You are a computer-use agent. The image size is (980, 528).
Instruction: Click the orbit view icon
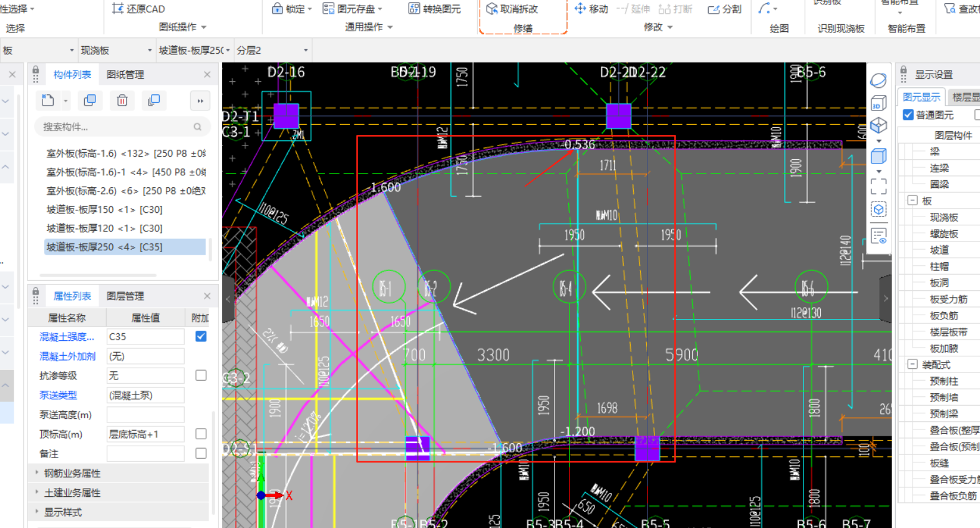click(x=878, y=81)
